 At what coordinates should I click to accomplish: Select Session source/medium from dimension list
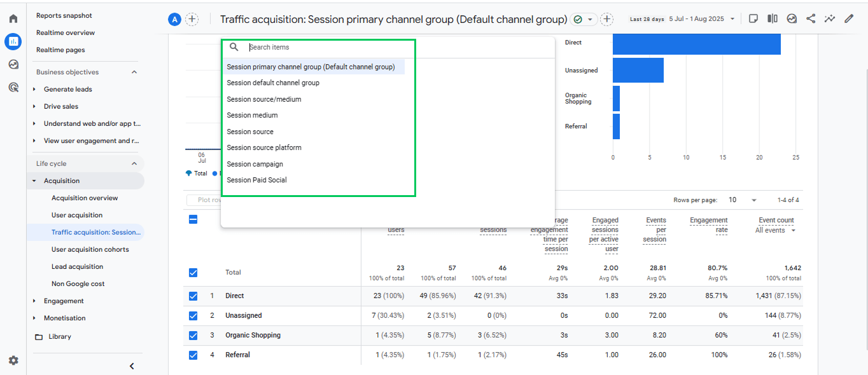coord(264,99)
